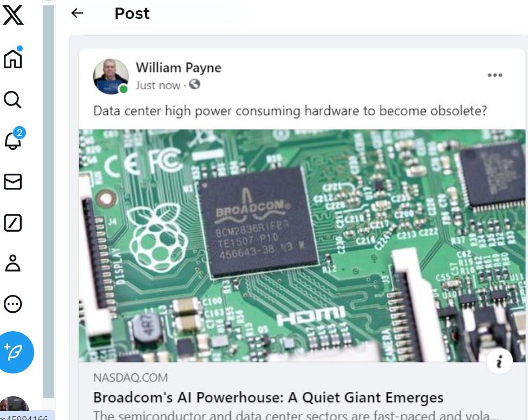Click the X logo icon
Image resolution: width=528 pixels, height=420 pixels.
coord(13,15)
